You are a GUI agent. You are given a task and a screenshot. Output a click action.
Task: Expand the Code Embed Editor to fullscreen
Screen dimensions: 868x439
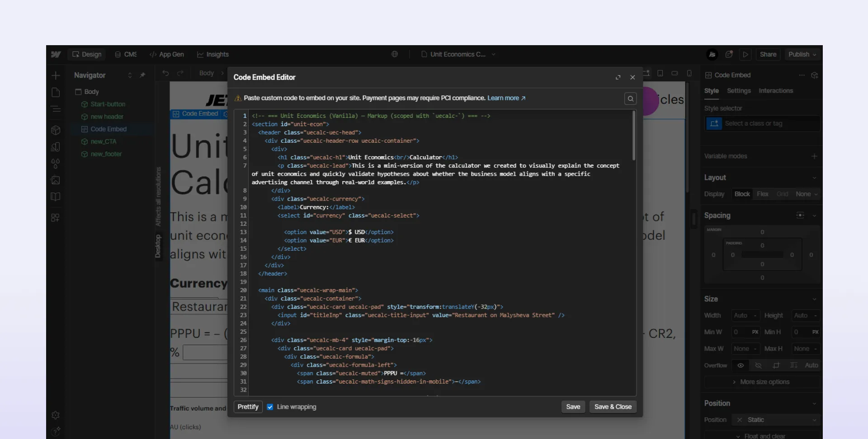(x=618, y=77)
